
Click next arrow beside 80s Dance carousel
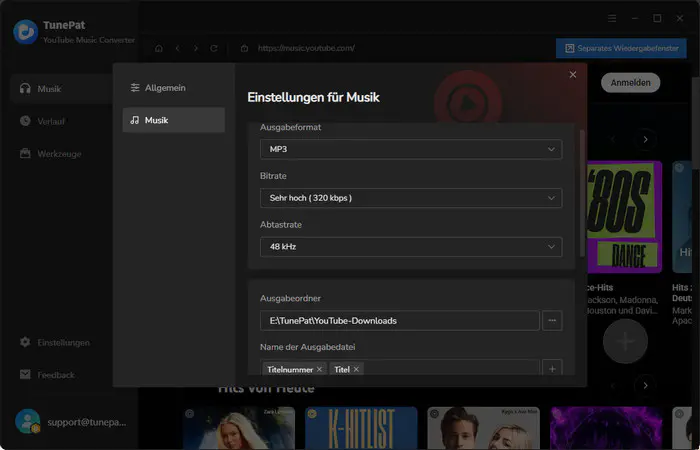click(645, 139)
